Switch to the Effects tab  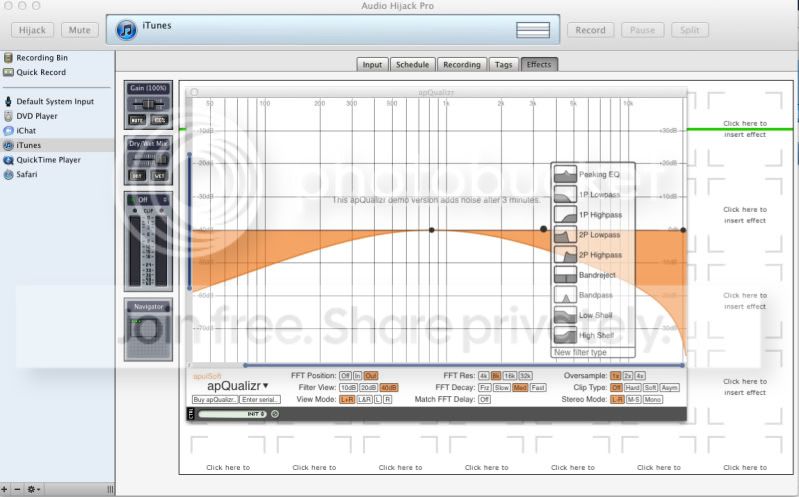click(x=539, y=64)
